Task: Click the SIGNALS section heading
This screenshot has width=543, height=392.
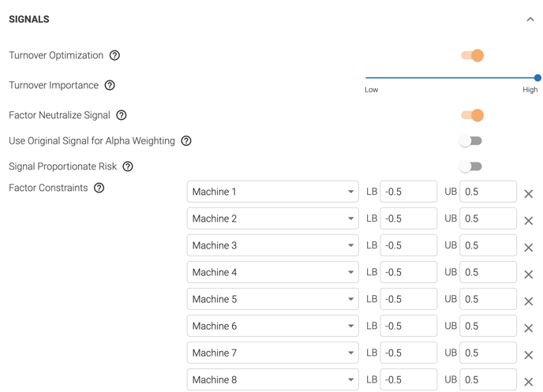Action: 29,20
